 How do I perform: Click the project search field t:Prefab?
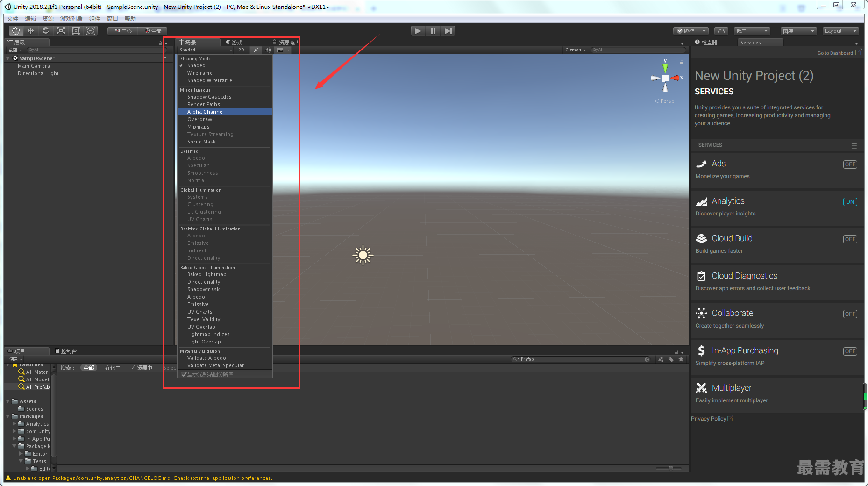(x=580, y=359)
